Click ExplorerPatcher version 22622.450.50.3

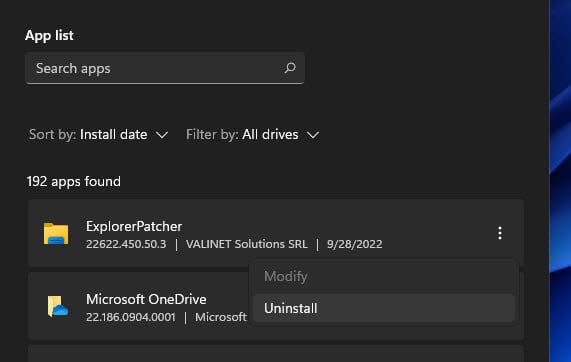[126, 244]
